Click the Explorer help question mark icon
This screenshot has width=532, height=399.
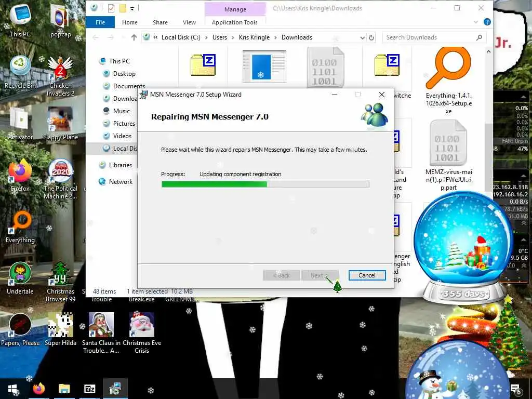click(487, 22)
